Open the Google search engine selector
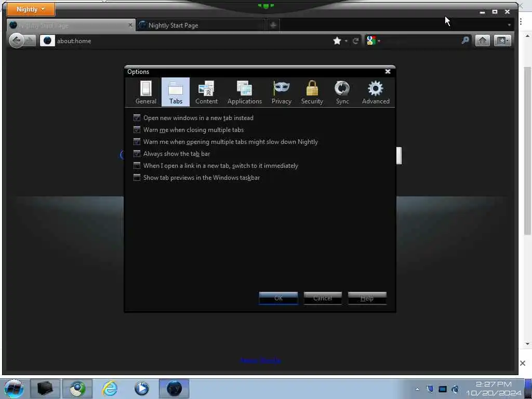This screenshot has width=532, height=399. [373, 41]
